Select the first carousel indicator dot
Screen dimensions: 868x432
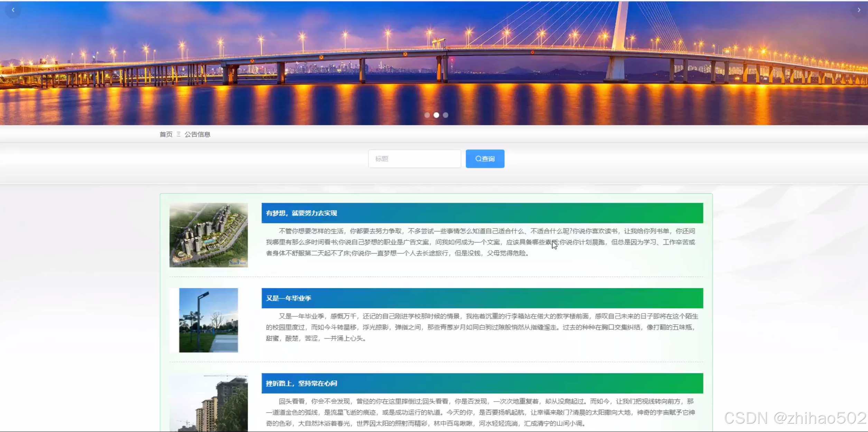[427, 115]
